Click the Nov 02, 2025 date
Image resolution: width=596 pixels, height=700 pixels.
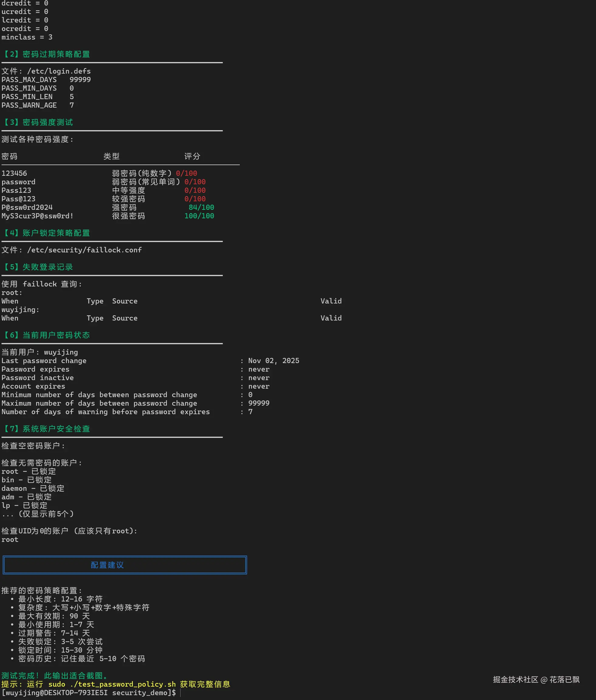tap(274, 361)
